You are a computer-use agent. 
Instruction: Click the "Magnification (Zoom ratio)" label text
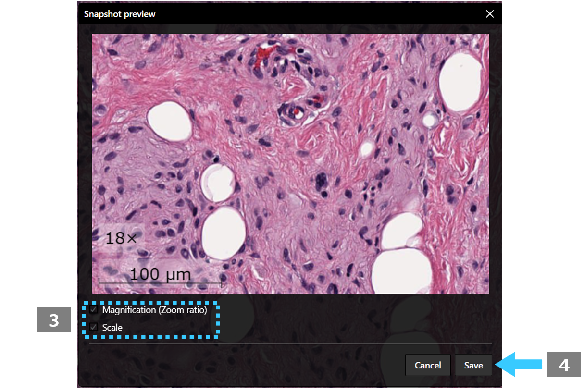point(154,310)
